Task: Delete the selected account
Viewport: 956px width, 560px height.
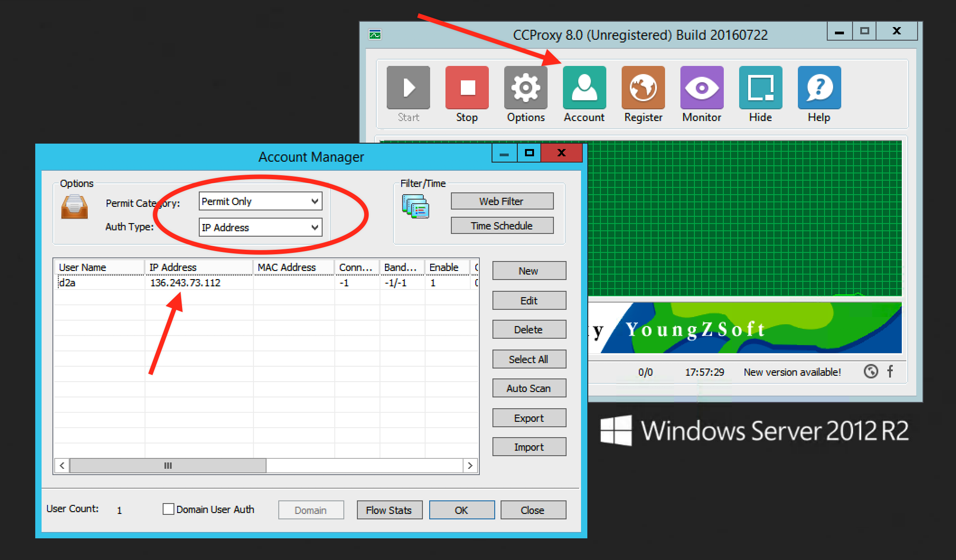Action: tap(529, 329)
